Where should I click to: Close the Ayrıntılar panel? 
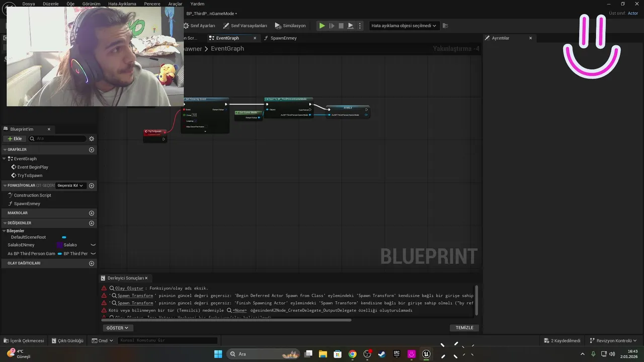[x=530, y=38]
